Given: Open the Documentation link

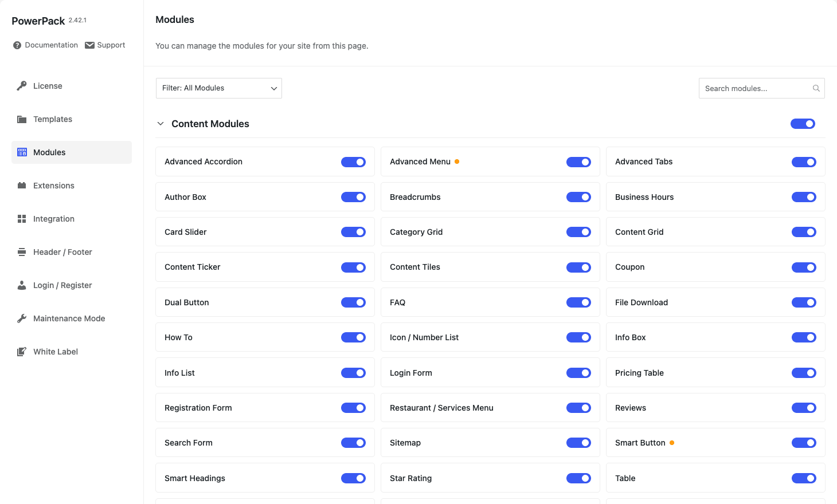Looking at the screenshot, I should click(x=46, y=45).
